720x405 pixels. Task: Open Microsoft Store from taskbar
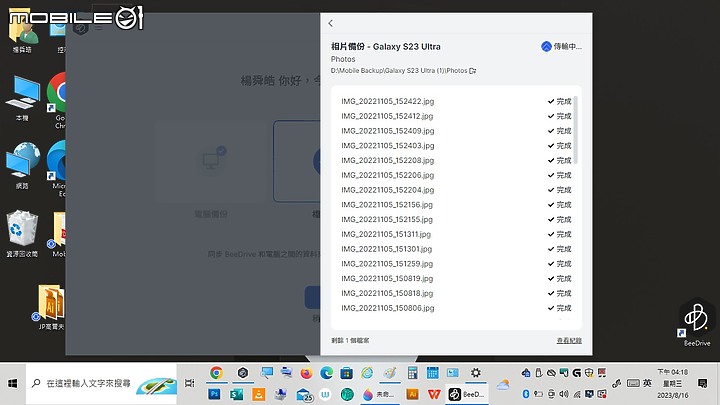point(346,373)
